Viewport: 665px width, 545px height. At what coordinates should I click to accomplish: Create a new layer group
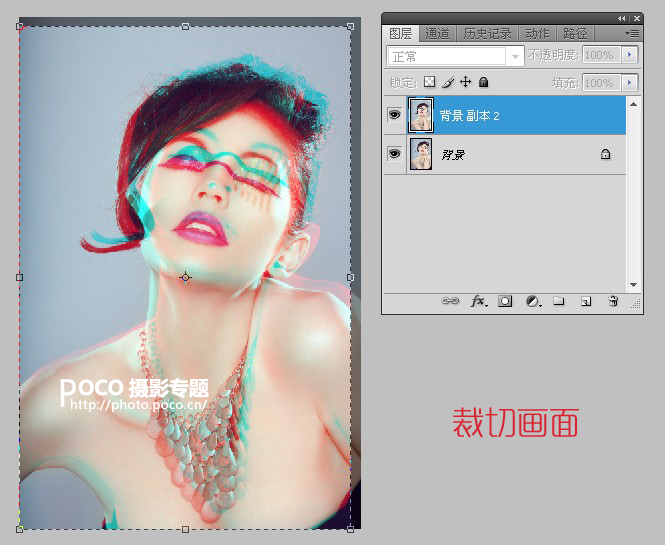click(559, 301)
